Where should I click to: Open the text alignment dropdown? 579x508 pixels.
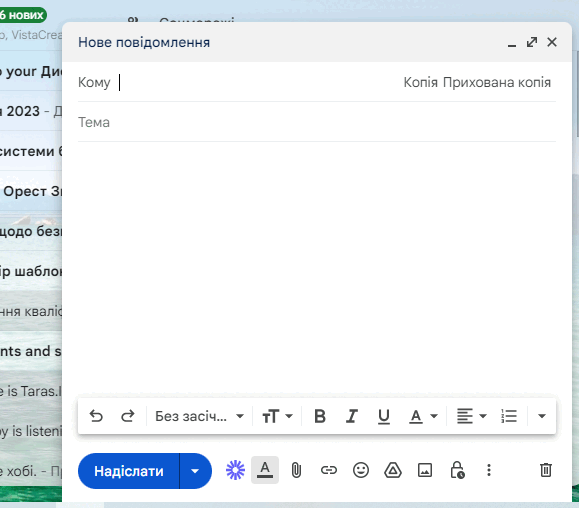472,416
